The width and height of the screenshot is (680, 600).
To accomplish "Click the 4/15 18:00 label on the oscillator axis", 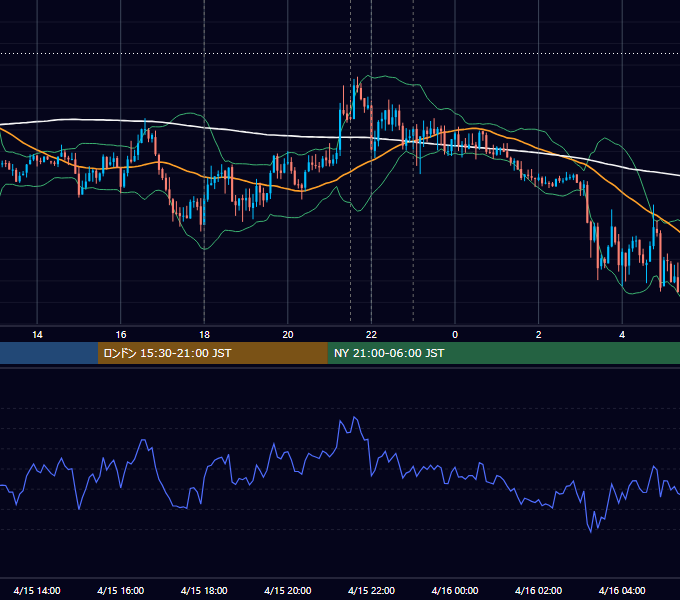I will [204, 590].
